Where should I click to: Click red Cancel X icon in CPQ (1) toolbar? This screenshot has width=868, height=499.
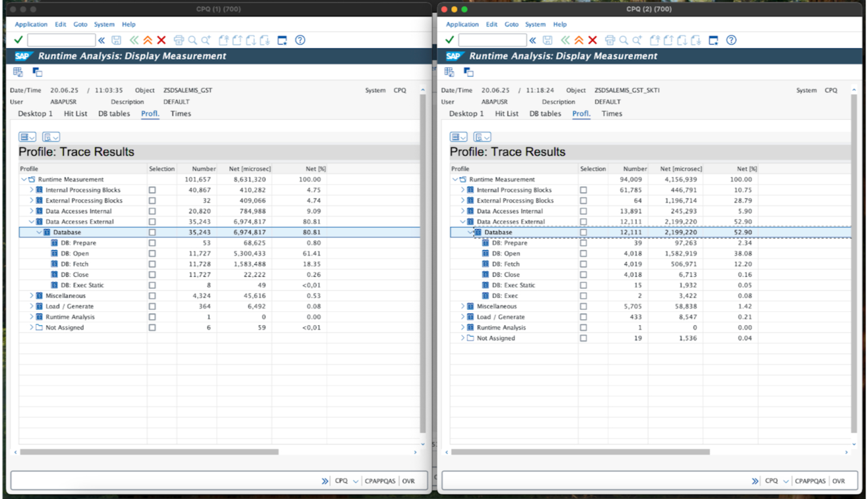tap(161, 40)
